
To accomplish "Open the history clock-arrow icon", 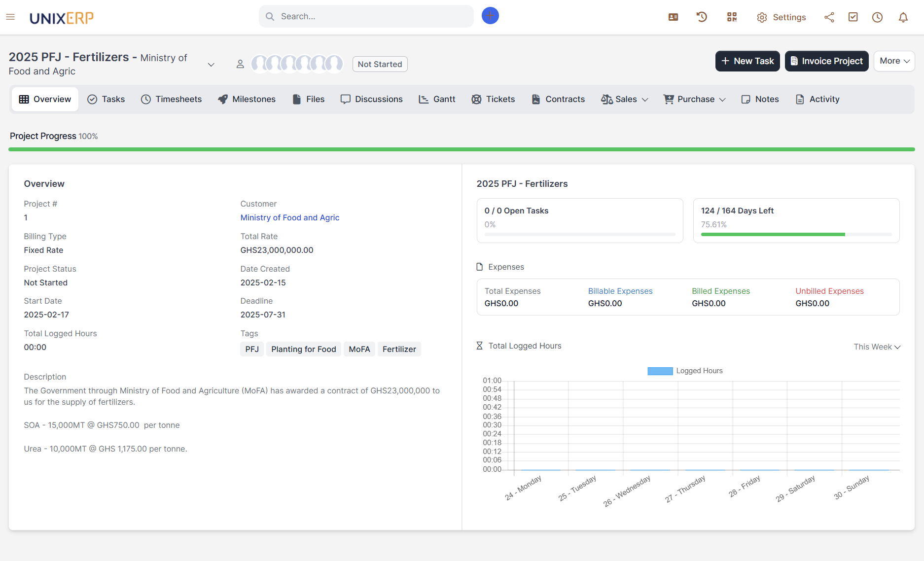I will click(x=702, y=17).
